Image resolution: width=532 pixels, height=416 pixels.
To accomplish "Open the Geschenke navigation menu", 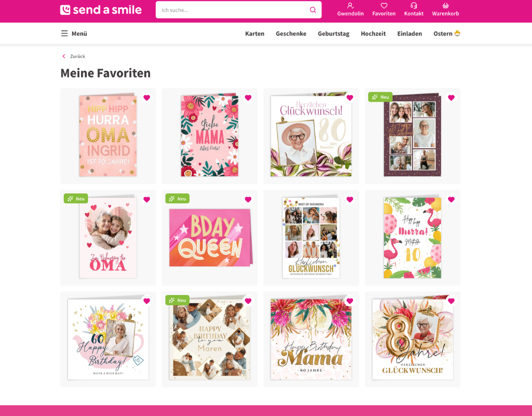I will (291, 34).
